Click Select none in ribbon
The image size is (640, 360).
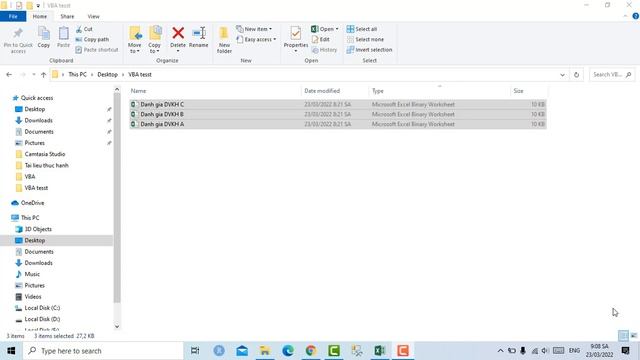365,39
